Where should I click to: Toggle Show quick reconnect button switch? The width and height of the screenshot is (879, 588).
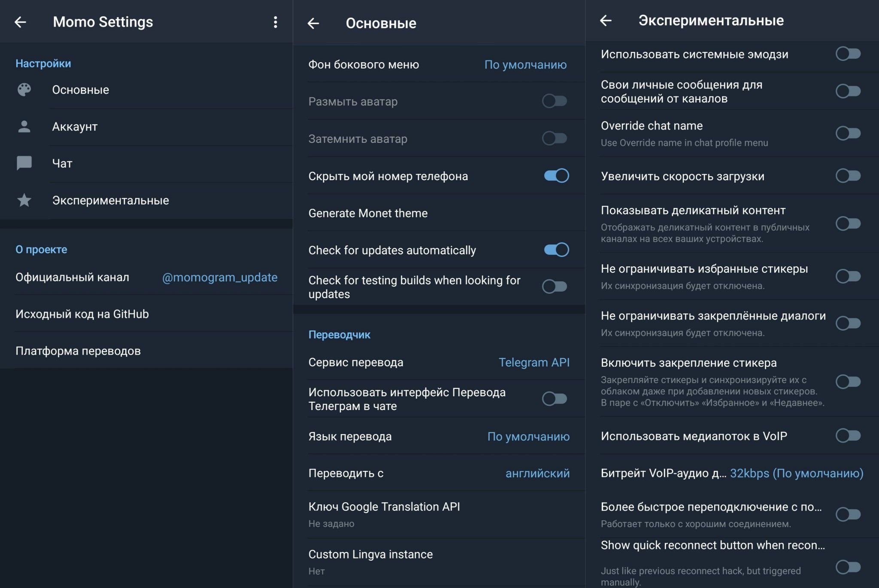tap(848, 567)
